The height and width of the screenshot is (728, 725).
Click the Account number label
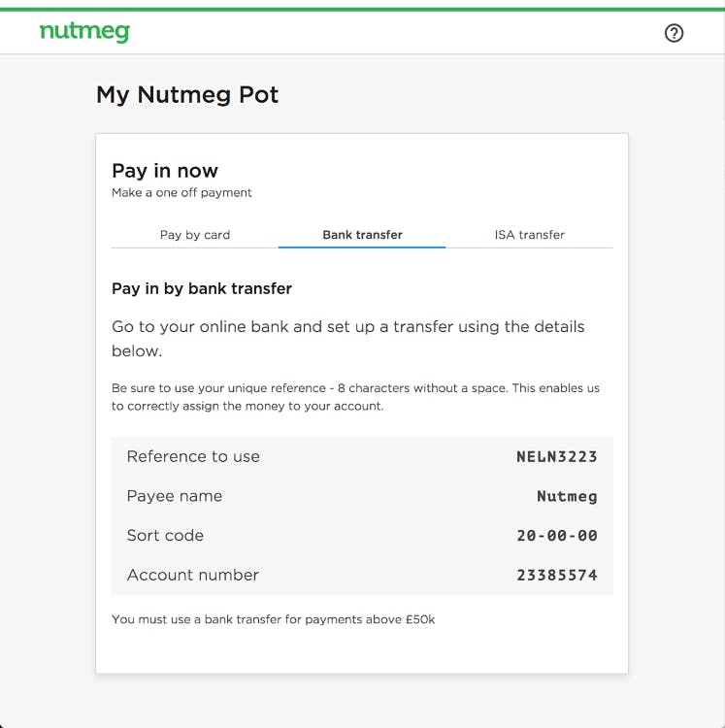pos(192,576)
